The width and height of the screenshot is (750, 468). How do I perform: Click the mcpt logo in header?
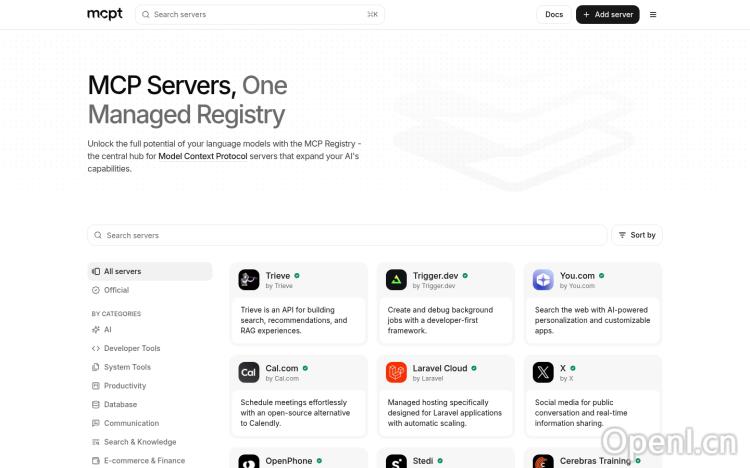(x=104, y=15)
